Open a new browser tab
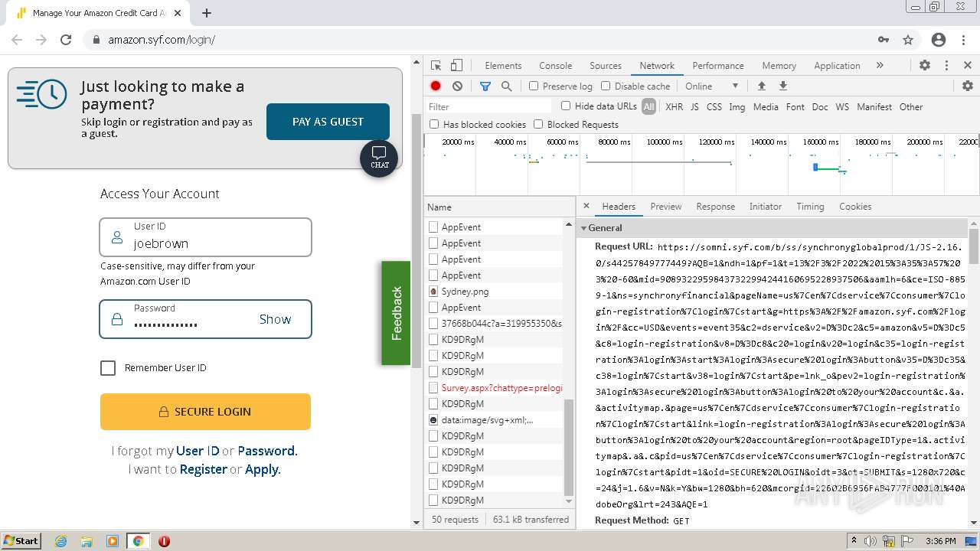980x551 pixels. pyautogui.click(x=206, y=13)
